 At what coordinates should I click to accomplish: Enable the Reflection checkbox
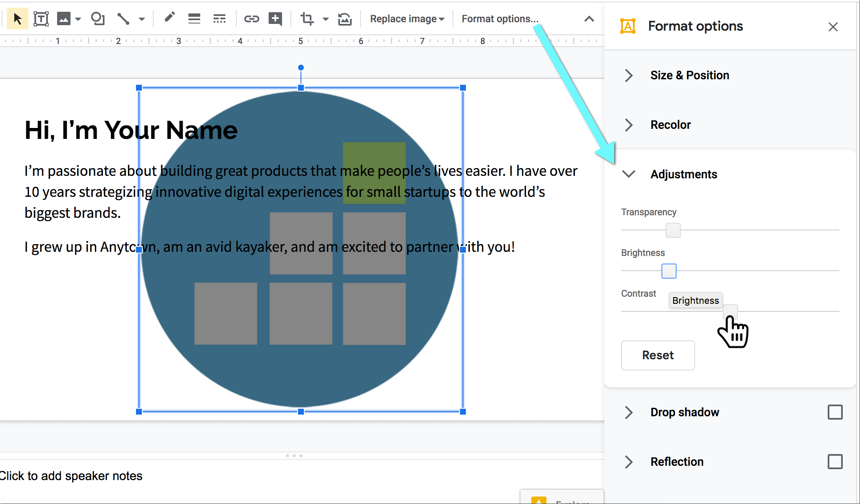tap(836, 462)
